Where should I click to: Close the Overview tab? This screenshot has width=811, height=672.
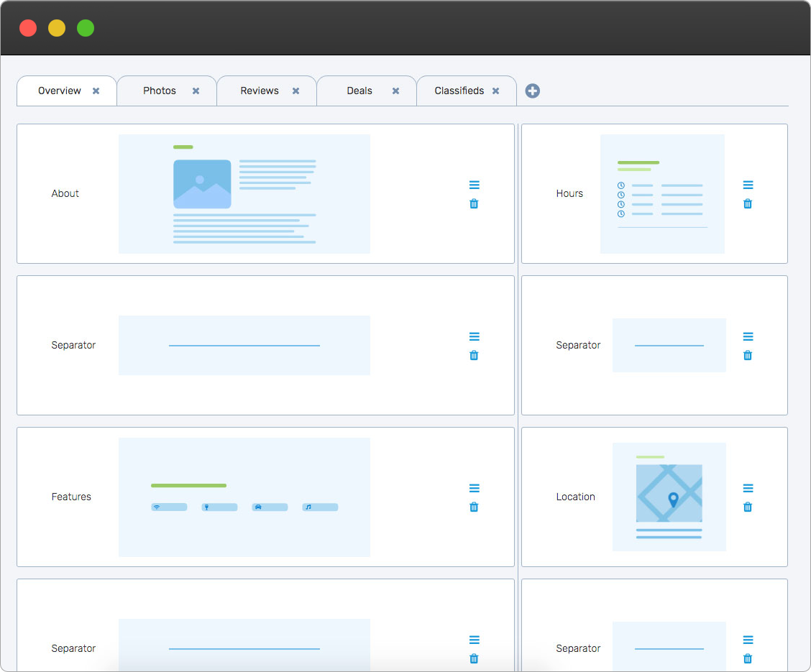[96, 91]
